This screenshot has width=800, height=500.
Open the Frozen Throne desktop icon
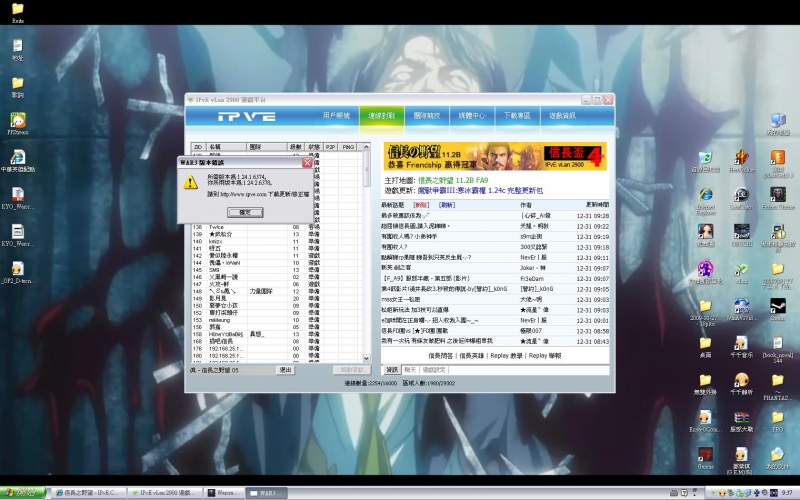(x=777, y=197)
